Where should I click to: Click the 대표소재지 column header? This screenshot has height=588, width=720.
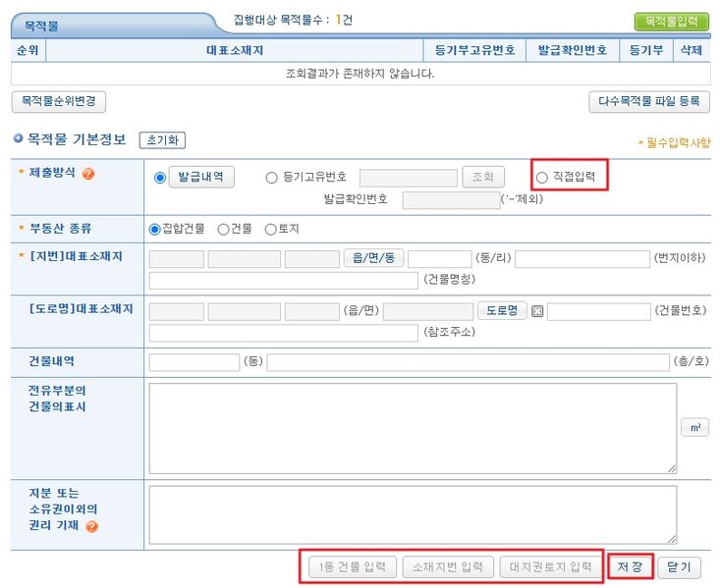(235, 50)
